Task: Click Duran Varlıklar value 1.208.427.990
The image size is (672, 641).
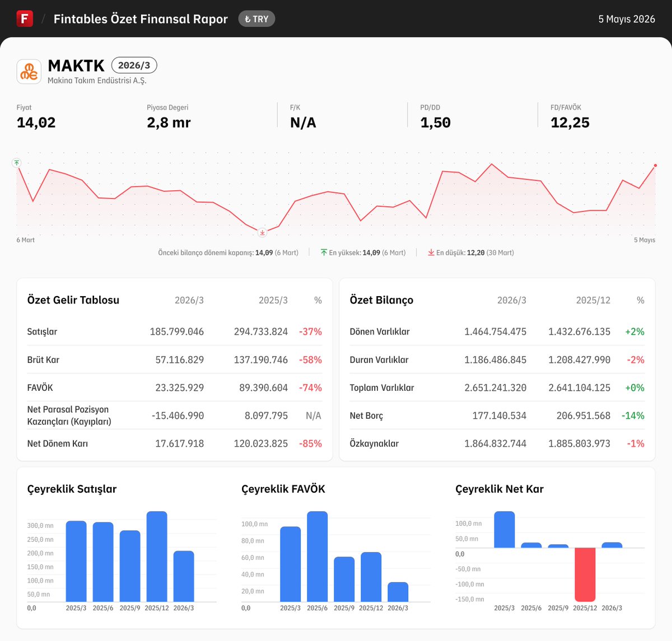Action: (x=580, y=359)
